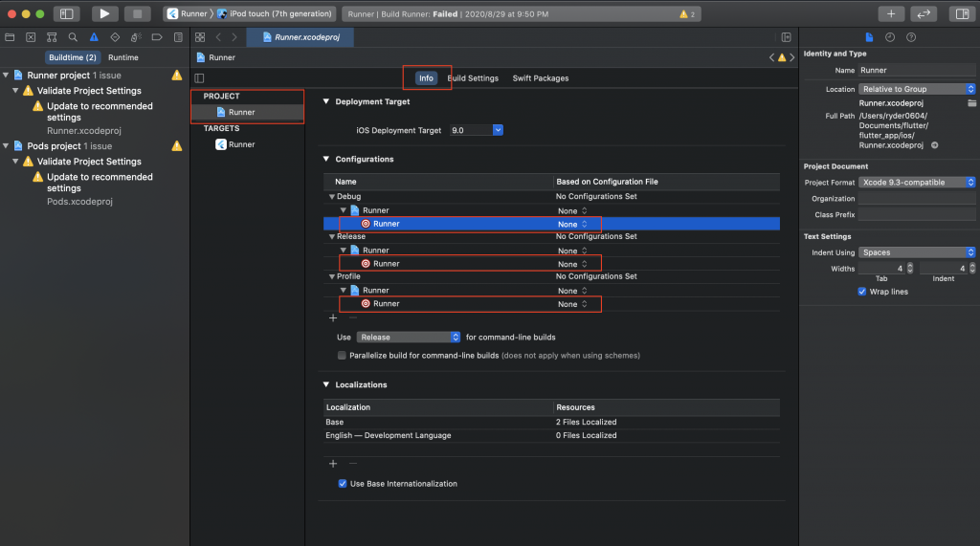This screenshot has width=980, height=546.
Task: Click the Organization text field
Action: pos(917,199)
